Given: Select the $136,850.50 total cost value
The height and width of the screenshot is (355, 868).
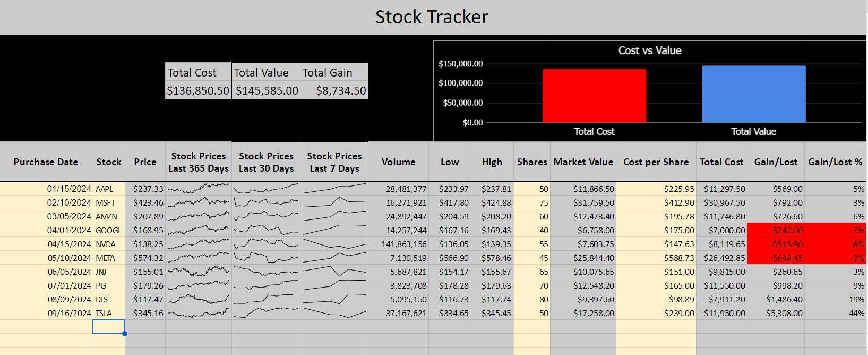Looking at the screenshot, I should (198, 90).
